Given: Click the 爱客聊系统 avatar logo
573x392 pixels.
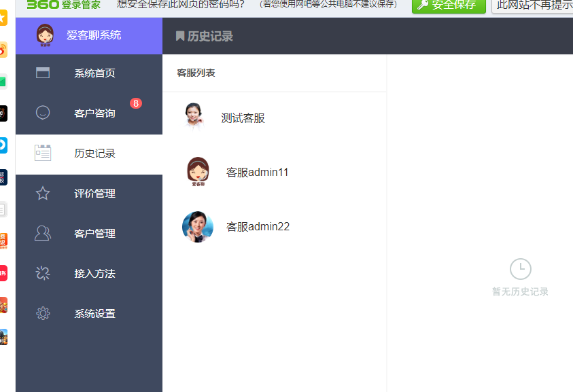Looking at the screenshot, I should [x=46, y=35].
